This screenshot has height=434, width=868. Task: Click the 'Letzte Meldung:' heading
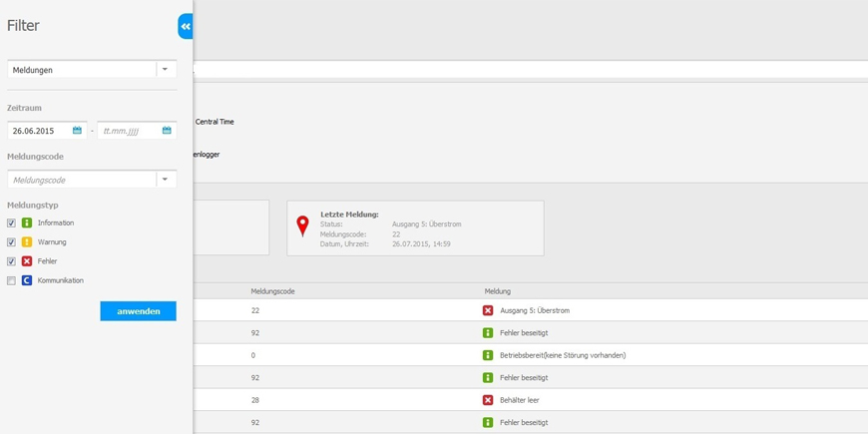[x=350, y=215]
